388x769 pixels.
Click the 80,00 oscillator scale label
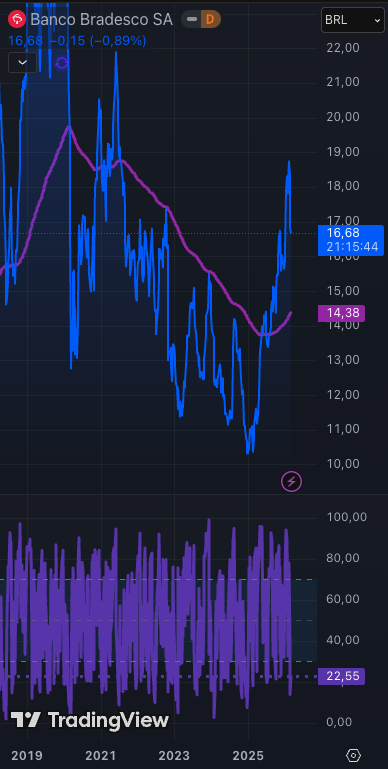click(343, 558)
